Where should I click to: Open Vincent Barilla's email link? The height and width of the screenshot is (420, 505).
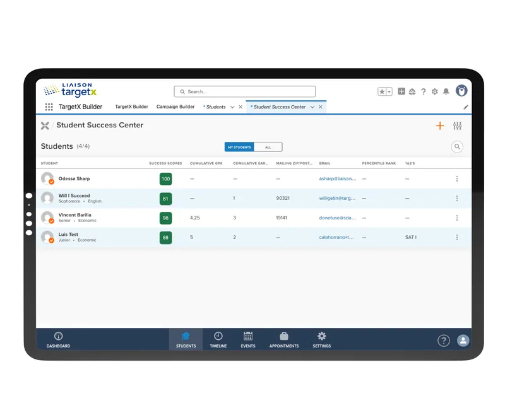pos(338,218)
